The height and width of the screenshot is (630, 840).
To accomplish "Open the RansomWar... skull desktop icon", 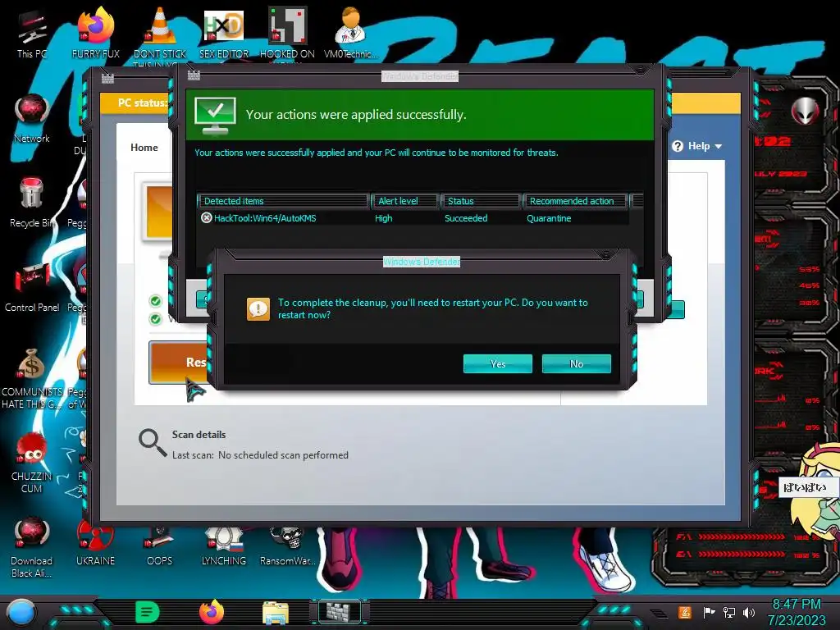I will pos(287,546).
